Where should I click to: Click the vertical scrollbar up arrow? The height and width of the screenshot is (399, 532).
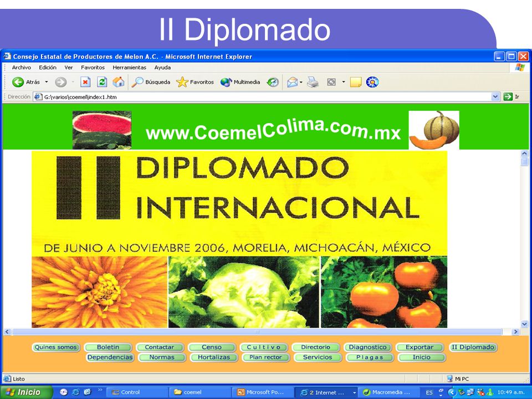click(524, 154)
